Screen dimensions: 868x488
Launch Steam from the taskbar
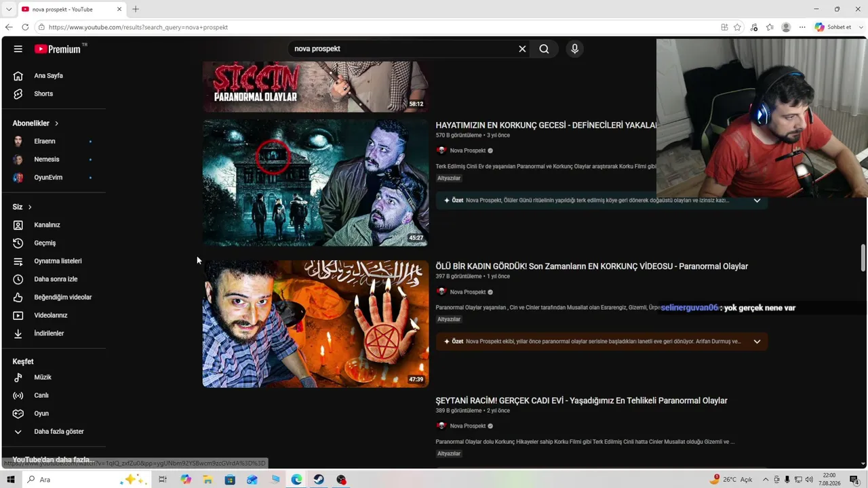point(319,480)
